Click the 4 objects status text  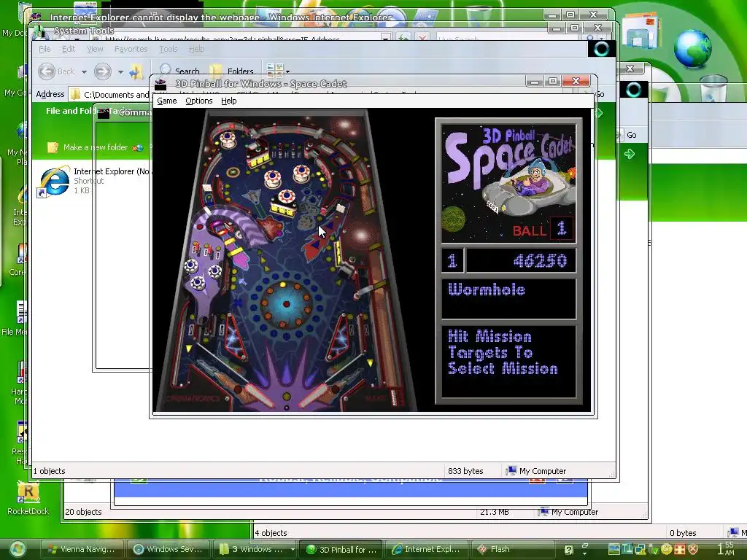[x=271, y=533]
